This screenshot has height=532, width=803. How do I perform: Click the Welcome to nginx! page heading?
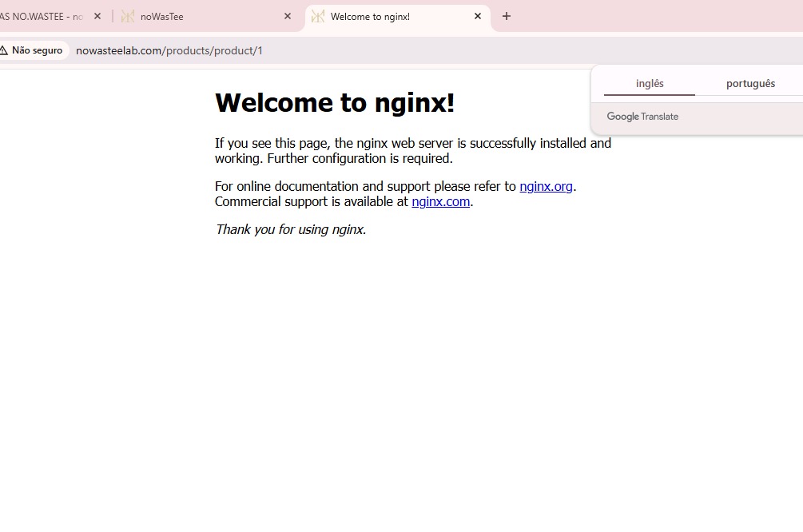click(335, 103)
